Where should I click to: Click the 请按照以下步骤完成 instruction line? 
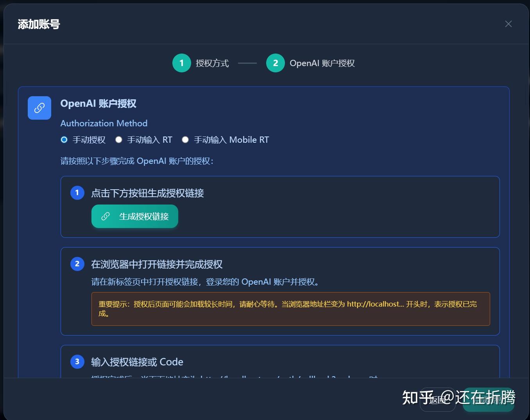(x=137, y=161)
